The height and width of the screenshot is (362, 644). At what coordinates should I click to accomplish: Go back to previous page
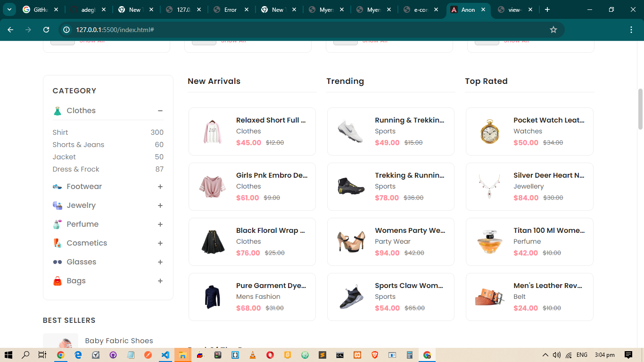pyautogui.click(x=10, y=30)
